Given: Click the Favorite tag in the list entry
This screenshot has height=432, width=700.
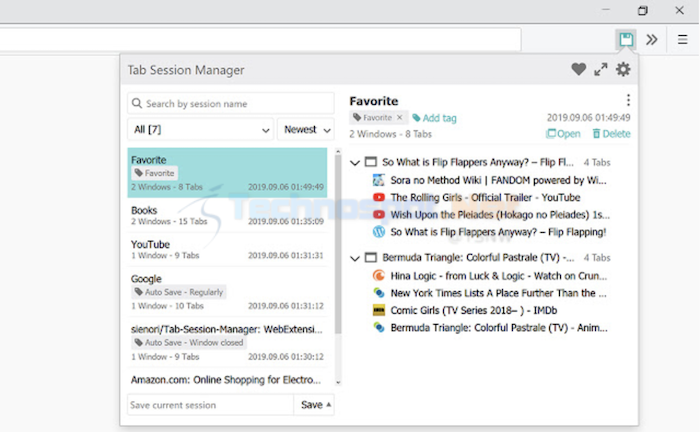Looking at the screenshot, I should [154, 173].
